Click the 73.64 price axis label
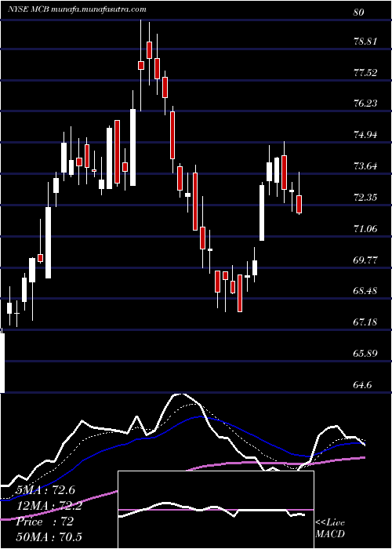 [365, 166]
